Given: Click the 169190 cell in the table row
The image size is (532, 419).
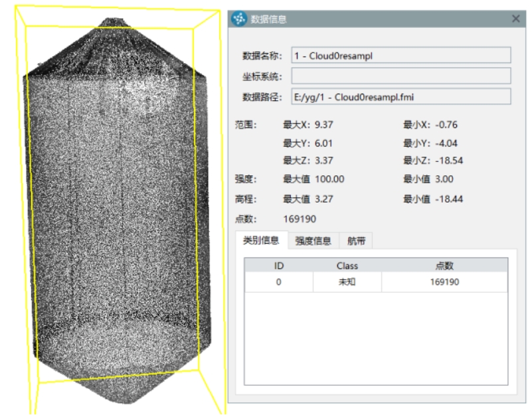Looking at the screenshot, I should click(x=444, y=282).
